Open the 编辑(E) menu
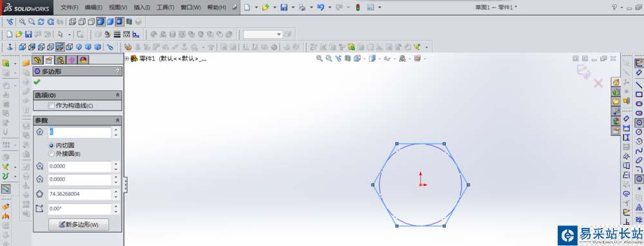 pos(93,7)
